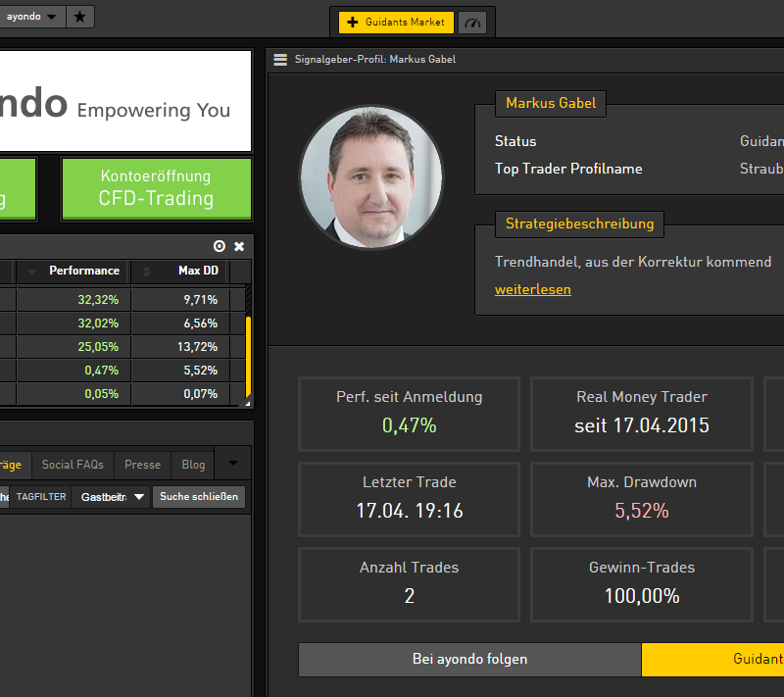Open the dashboard gauge icon tab
The height and width of the screenshot is (697, 784).
pyautogui.click(x=471, y=22)
